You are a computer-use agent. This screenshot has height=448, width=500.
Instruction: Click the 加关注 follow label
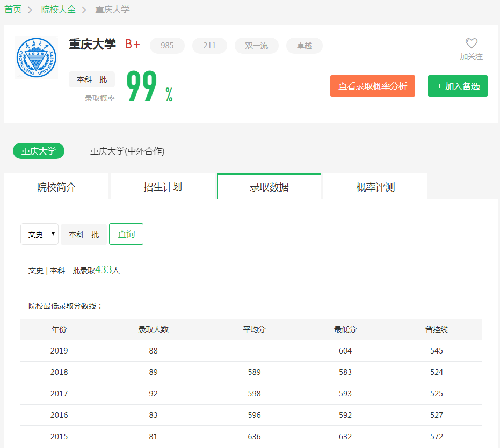point(471,56)
